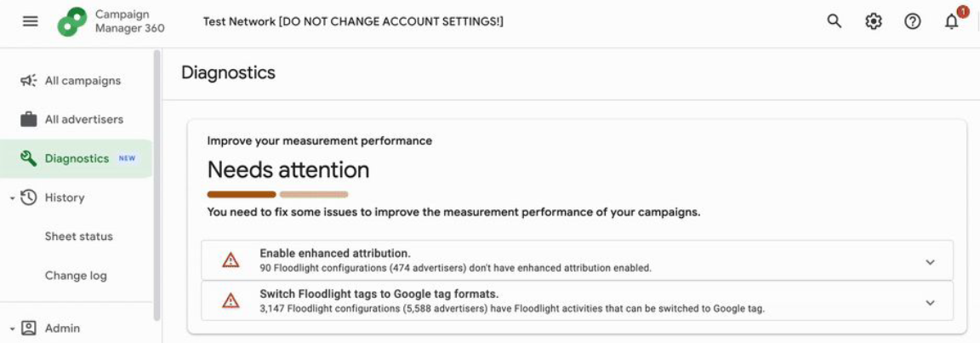The height and width of the screenshot is (343, 980).
Task: Open the notifications bell
Action: coord(952,22)
